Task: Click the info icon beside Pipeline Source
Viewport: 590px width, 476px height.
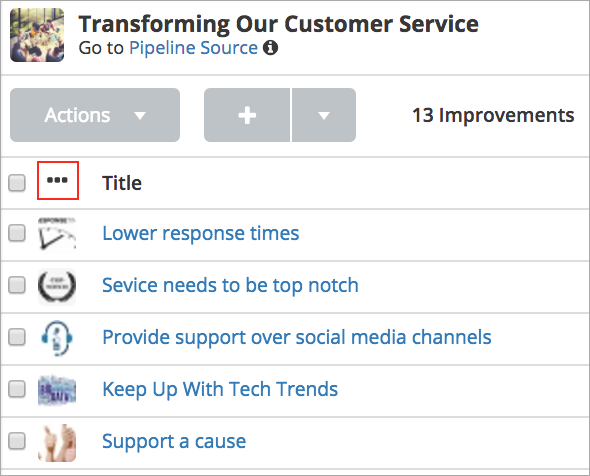Action: (270, 48)
